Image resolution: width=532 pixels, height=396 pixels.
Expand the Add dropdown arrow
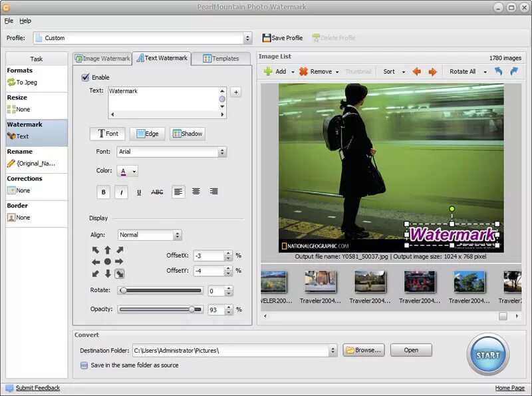click(x=293, y=72)
